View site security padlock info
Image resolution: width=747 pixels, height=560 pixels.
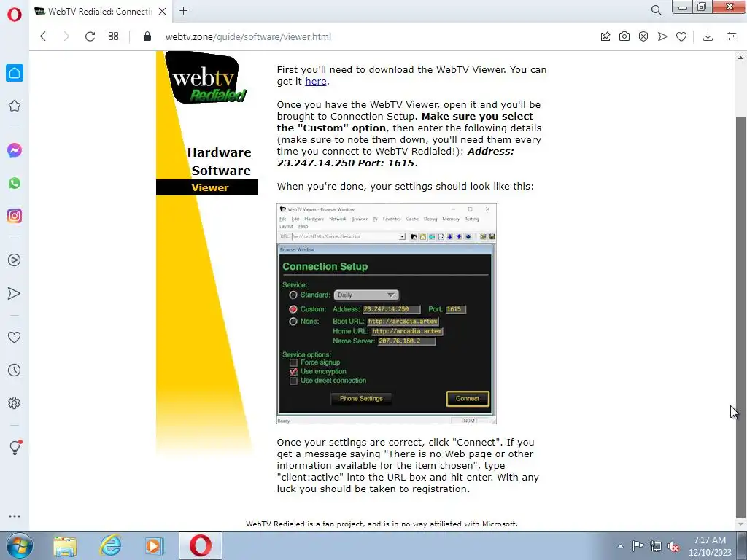point(147,36)
